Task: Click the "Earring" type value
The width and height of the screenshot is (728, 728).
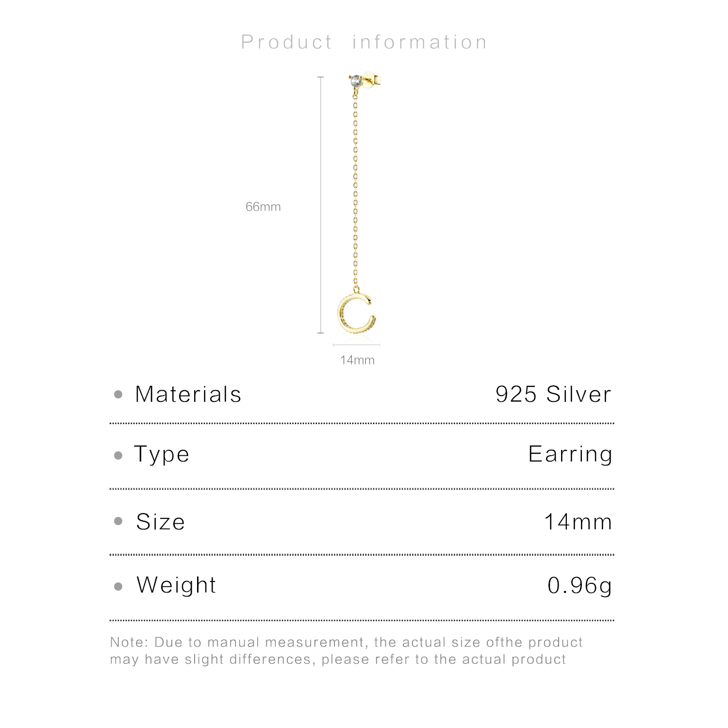Action: point(570,455)
